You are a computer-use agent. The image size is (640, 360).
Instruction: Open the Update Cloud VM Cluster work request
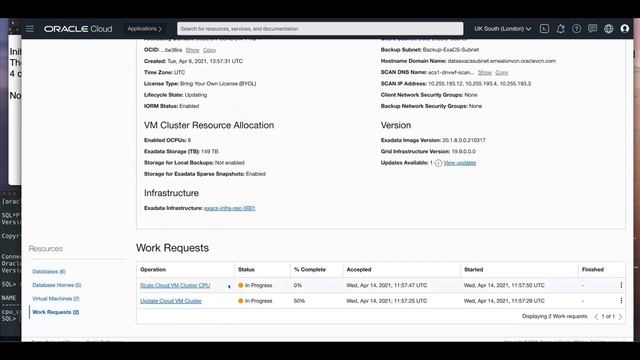click(x=171, y=301)
